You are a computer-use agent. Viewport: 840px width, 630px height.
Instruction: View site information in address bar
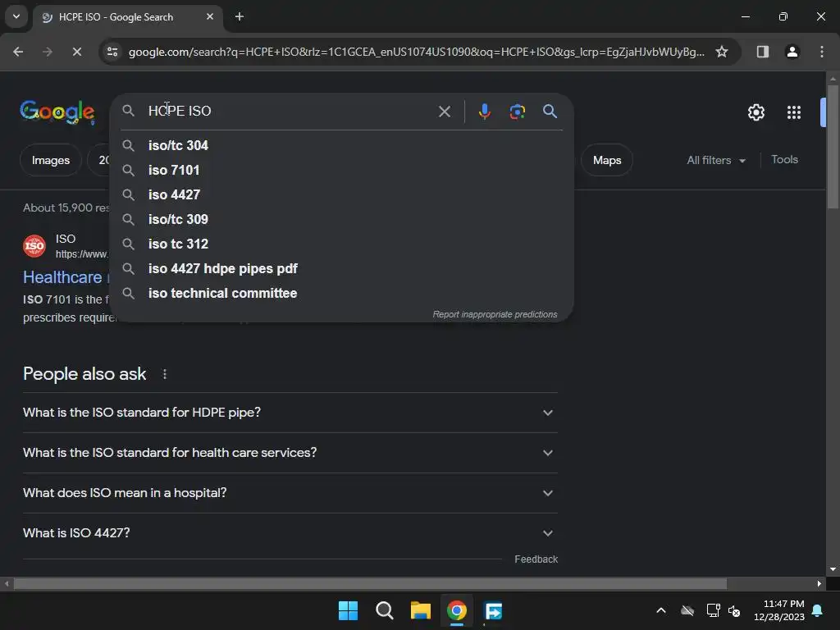tap(112, 52)
